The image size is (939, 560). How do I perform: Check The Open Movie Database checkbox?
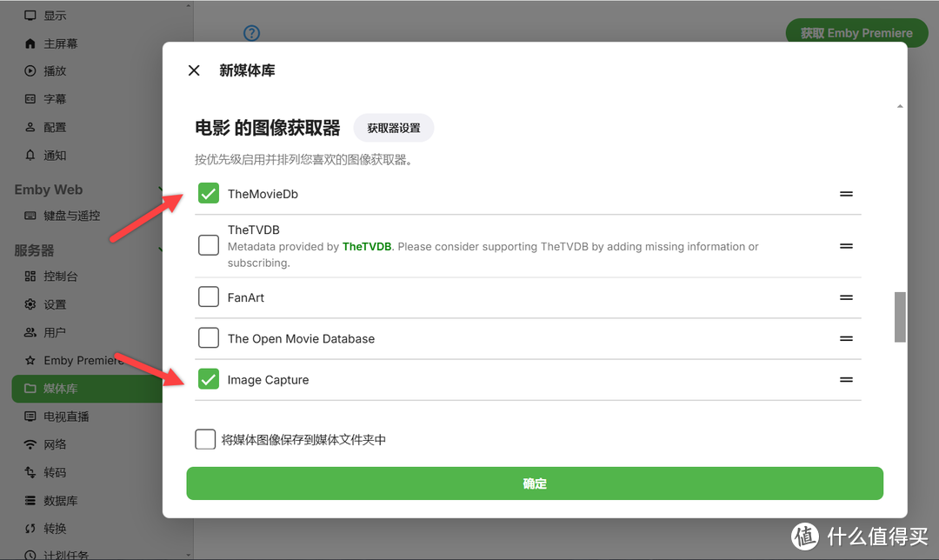(209, 337)
